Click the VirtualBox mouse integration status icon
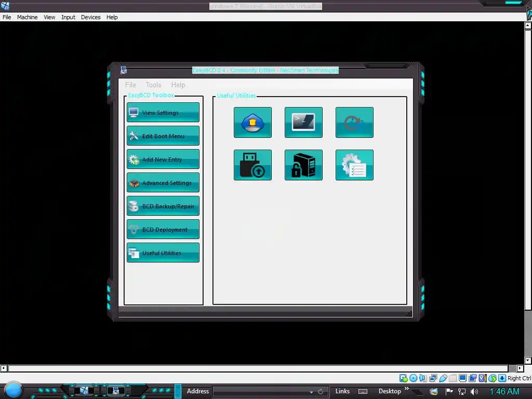 point(493,378)
